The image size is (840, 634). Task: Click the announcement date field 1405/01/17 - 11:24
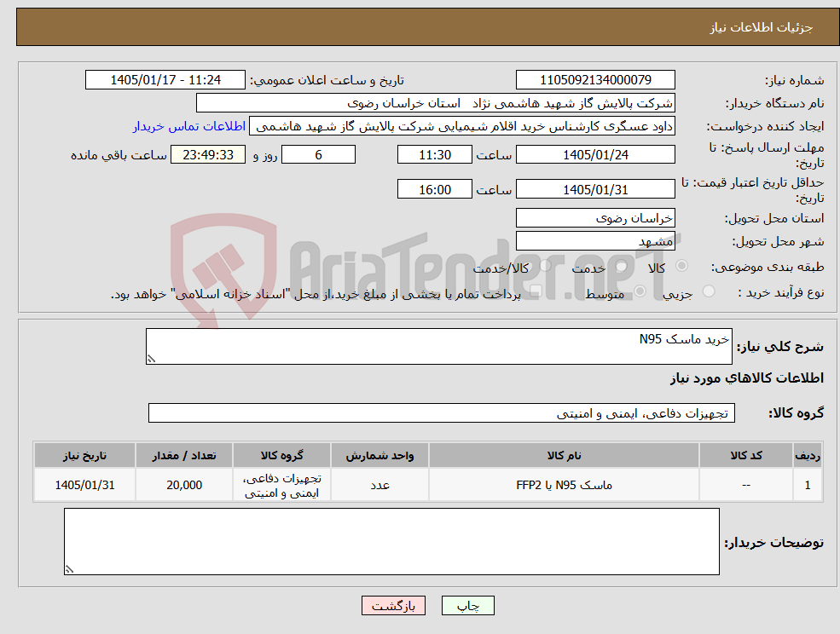click(x=165, y=80)
